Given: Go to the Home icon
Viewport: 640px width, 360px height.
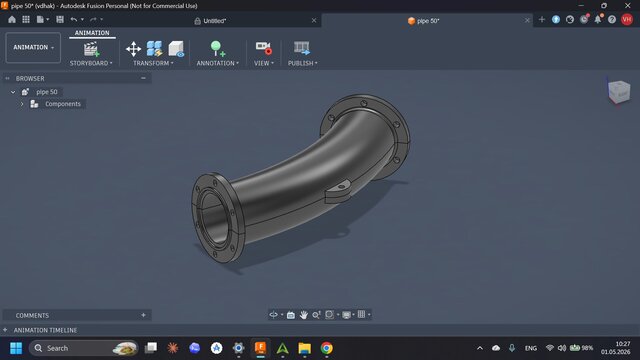Looking at the screenshot, I should [x=12, y=19].
